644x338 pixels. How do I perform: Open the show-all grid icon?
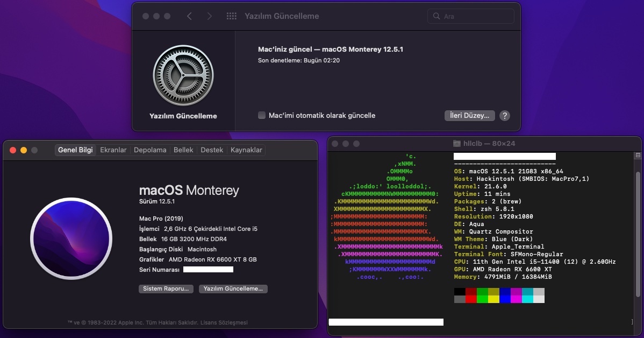[x=232, y=16]
